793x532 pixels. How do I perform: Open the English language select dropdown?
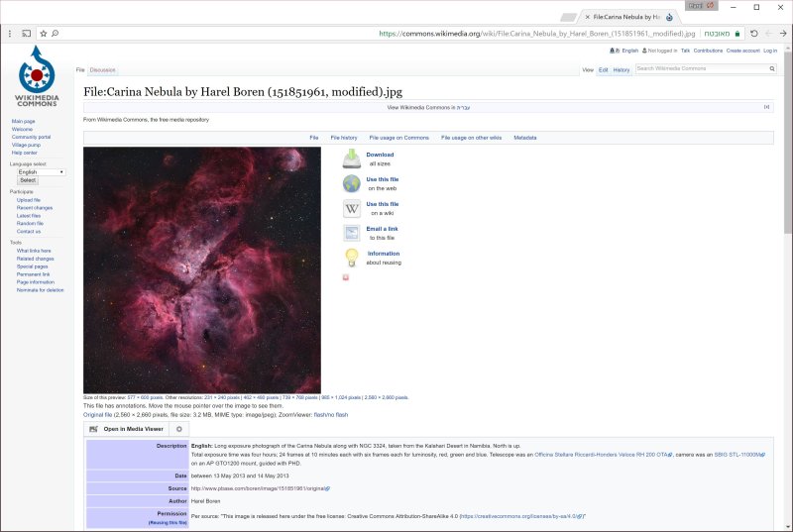coord(41,172)
